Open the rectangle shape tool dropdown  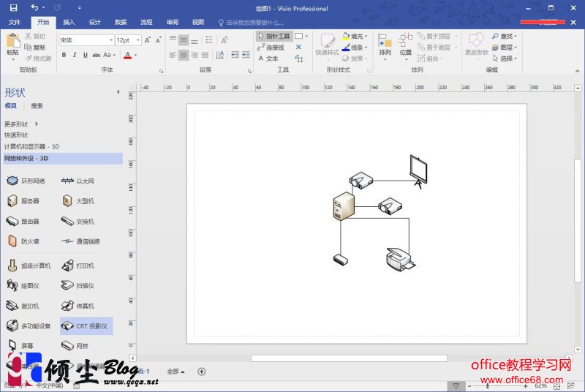306,36
